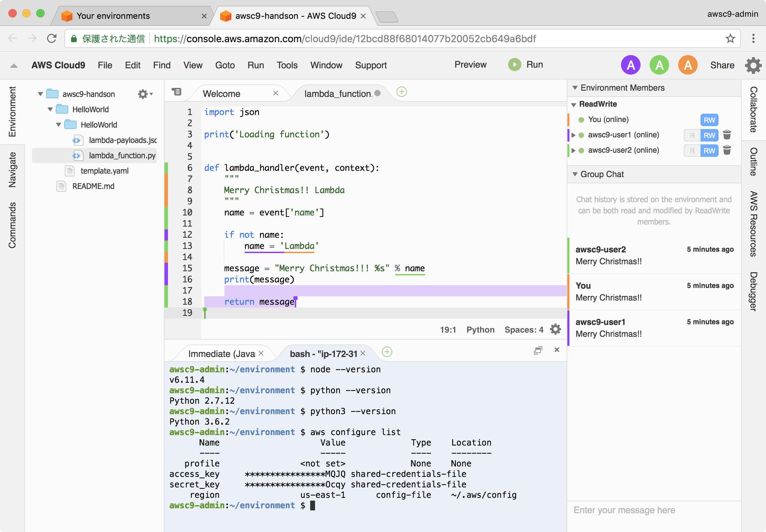
Task: Collapse the Group Chat section
Action: [575, 174]
